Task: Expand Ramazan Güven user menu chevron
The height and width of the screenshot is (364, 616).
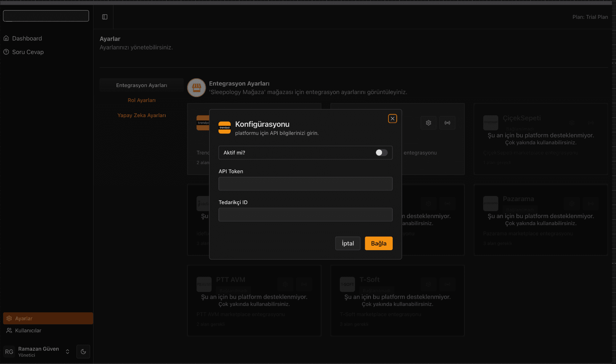Action: [67, 351]
